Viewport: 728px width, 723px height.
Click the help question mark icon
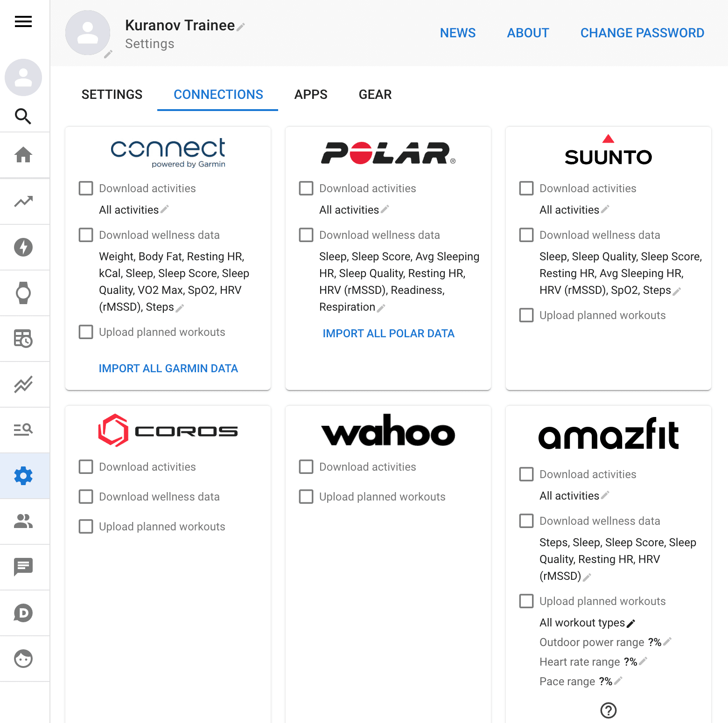(x=608, y=710)
